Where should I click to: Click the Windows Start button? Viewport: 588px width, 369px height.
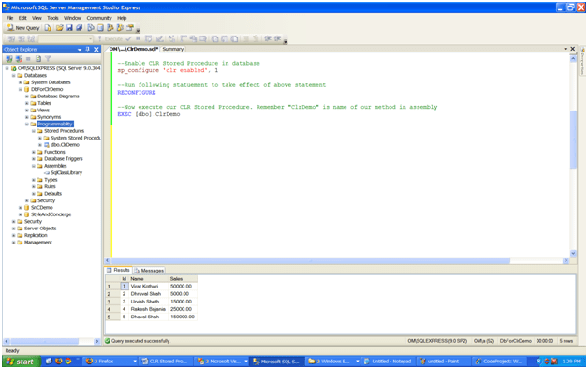click(x=22, y=362)
